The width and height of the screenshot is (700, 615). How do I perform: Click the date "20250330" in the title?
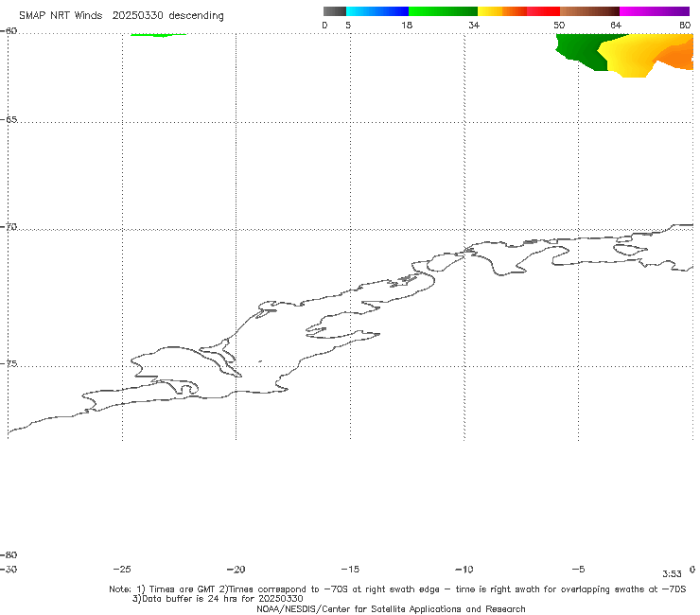coord(137,15)
